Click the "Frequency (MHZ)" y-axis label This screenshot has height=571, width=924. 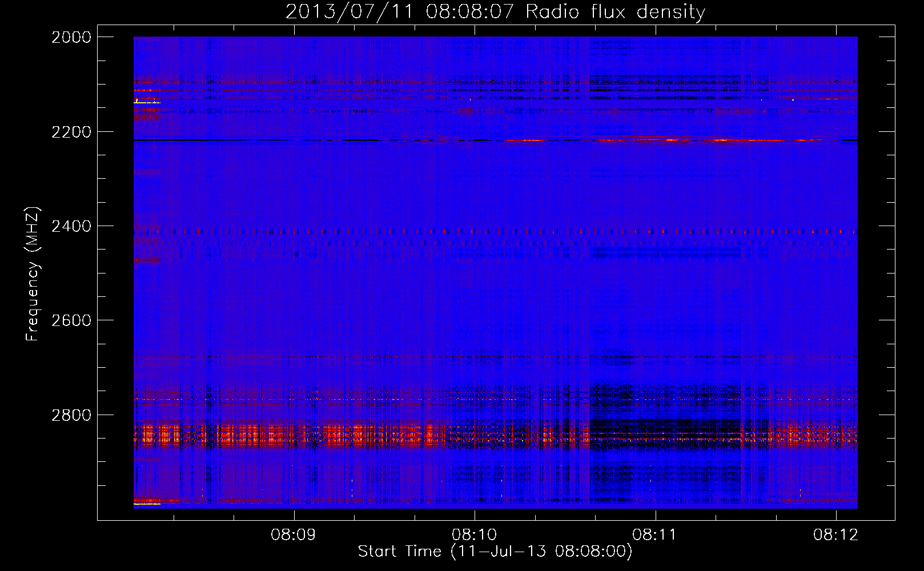point(33,274)
